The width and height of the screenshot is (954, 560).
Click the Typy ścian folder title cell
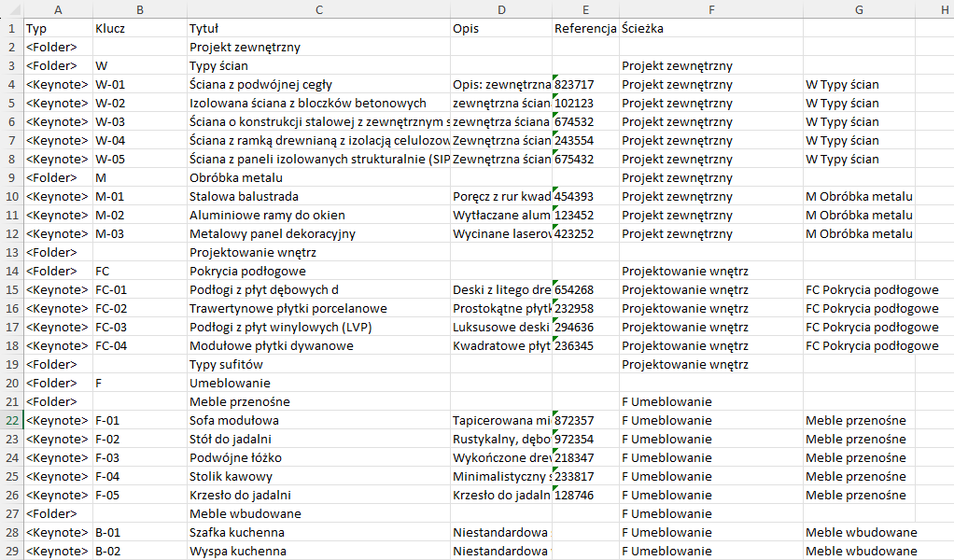pos(318,65)
